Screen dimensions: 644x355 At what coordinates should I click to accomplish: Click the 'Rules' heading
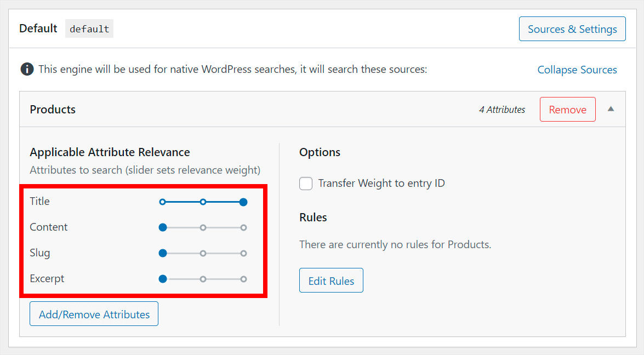[313, 217]
